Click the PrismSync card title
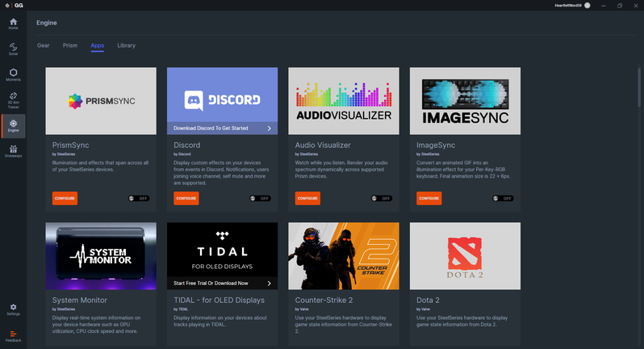This screenshot has height=349, width=644. (71, 145)
